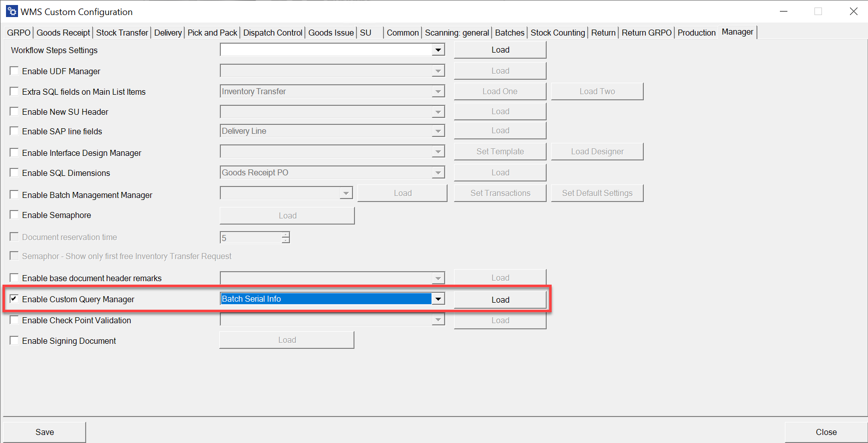
Task: Toggle Semaphor show only first free request
Action: [14, 256]
